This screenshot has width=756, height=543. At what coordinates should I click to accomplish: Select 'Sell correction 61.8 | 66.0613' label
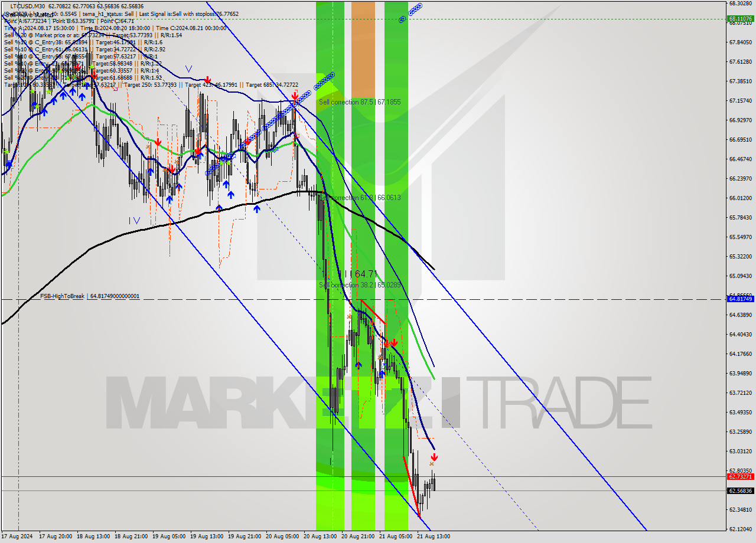click(360, 198)
